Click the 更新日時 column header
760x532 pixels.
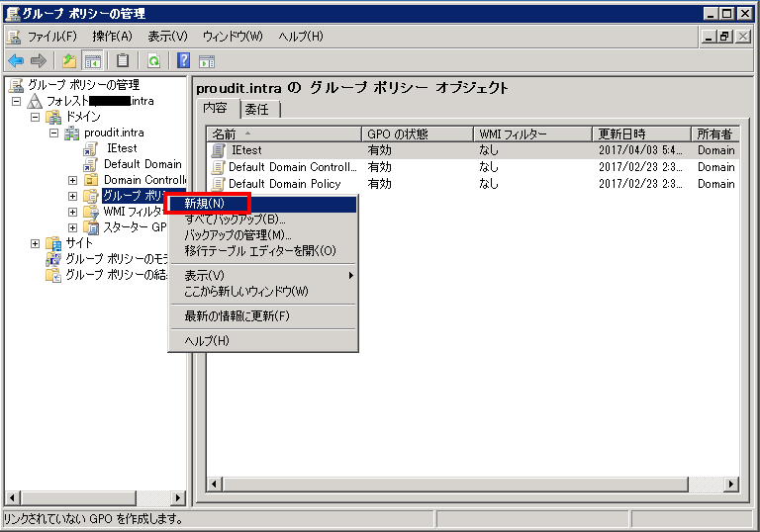tap(640, 133)
